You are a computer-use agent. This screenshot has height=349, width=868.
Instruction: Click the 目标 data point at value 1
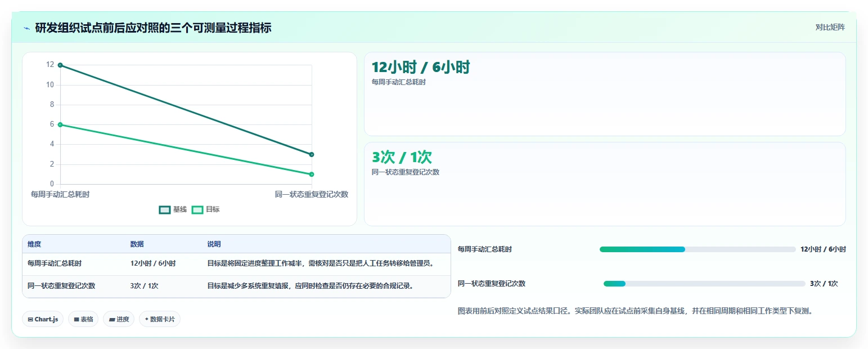312,174
